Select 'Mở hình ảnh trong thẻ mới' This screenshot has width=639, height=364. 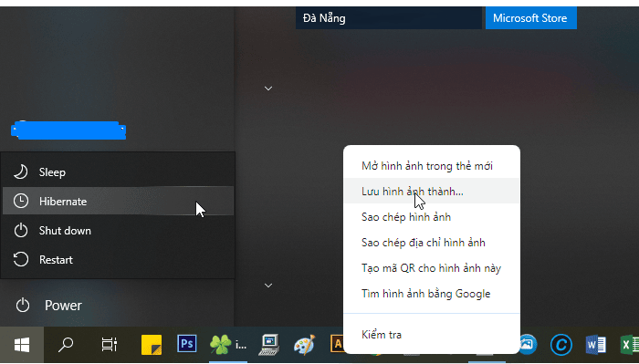(432, 166)
